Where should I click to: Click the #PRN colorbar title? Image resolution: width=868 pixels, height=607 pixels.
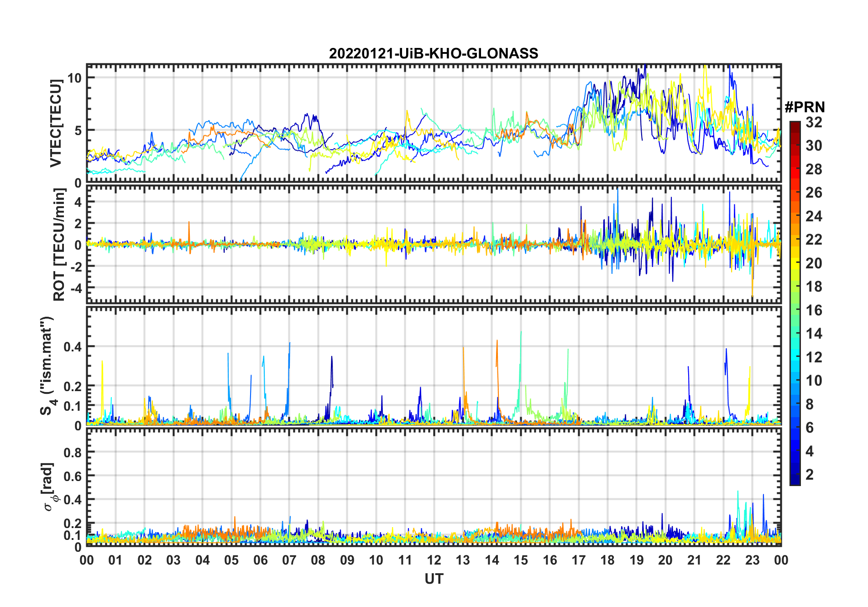pyautogui.click(x=805, y=107)
